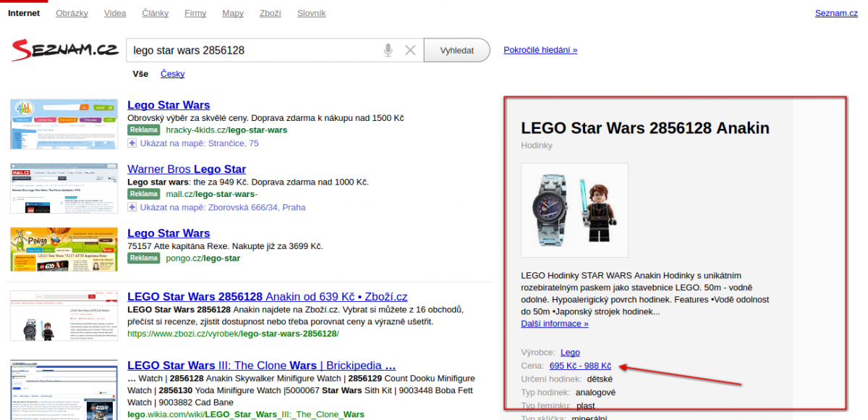868x420 pixels.
Task: Click the price range 695 Kč - 988 Kč
Action: pos(580,366)
